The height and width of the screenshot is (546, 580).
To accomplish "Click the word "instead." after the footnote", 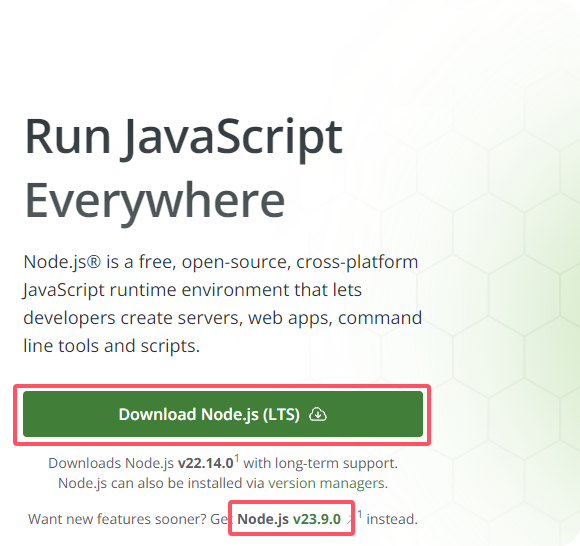I will click(x=392, y=519).
